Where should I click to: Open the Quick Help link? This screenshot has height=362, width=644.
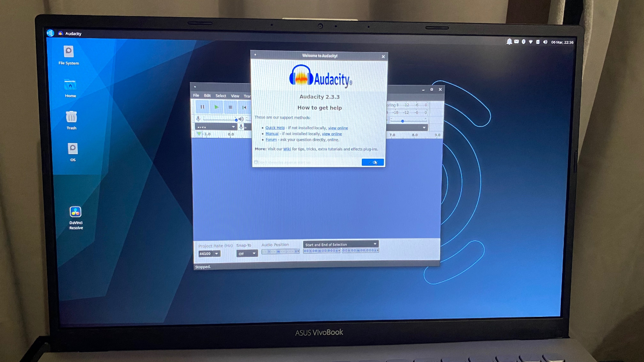(275, 127)
